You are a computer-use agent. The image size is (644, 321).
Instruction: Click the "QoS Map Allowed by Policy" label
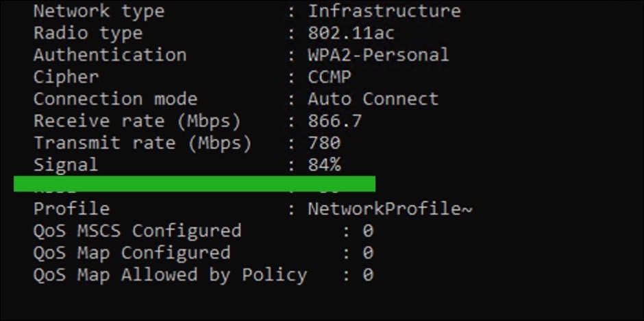coord(170,275)
